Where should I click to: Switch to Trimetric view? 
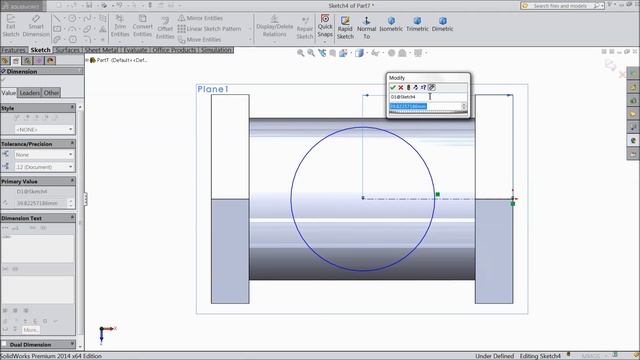coord(417,24)
